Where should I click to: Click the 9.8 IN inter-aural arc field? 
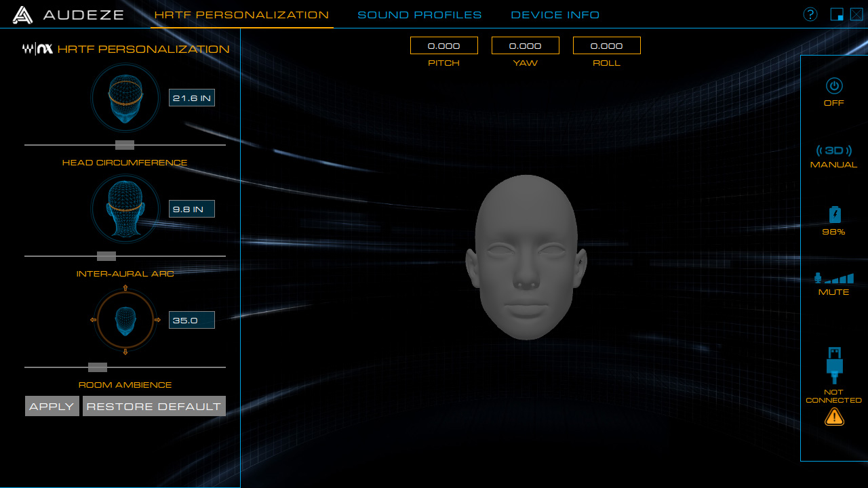click(192, 209)
